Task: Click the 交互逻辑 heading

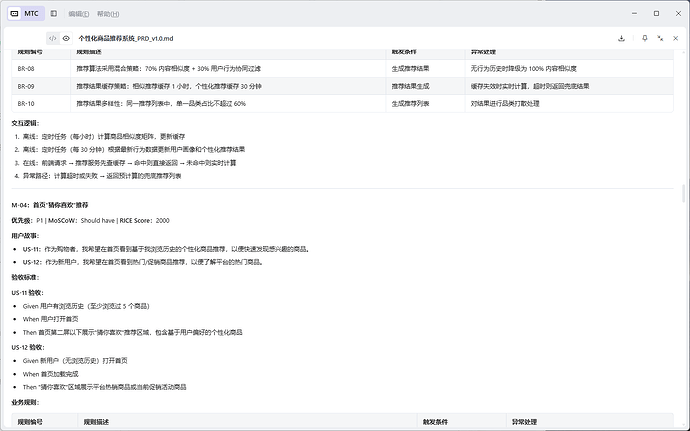Action: tap(25, 123)
